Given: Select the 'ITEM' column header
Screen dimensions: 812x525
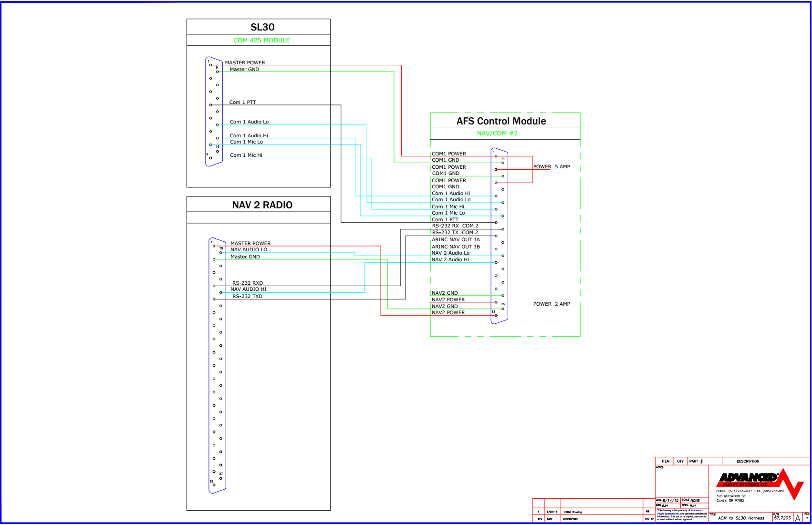Looking at the screenshot, I should click(666, 461).
